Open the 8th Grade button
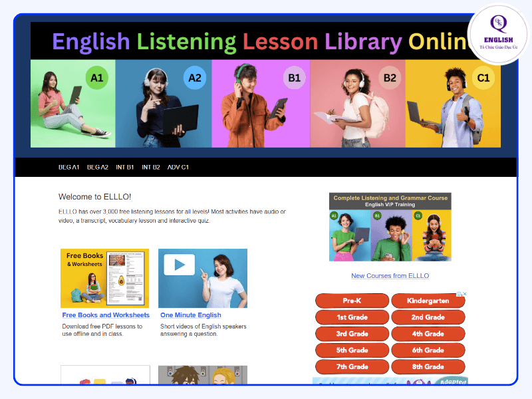 coord(428,367)
